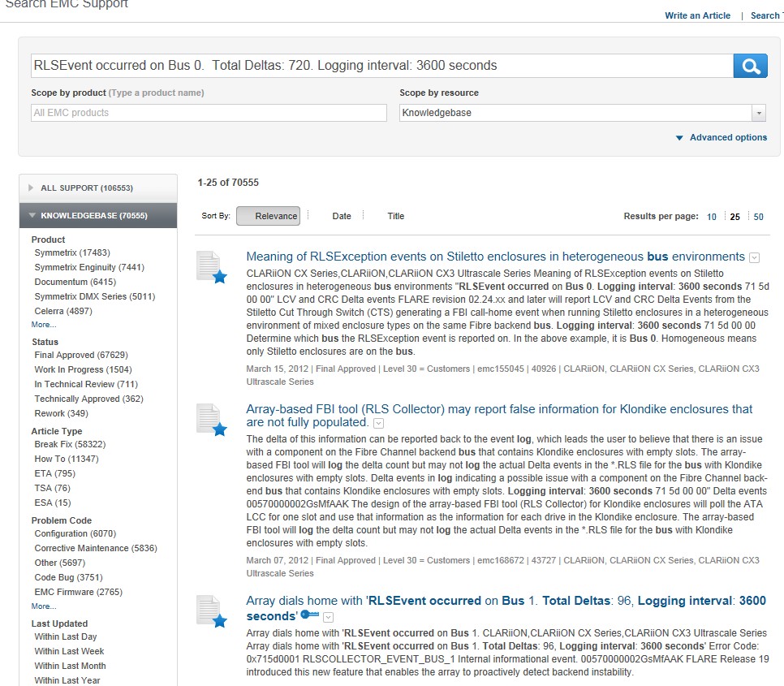Viewport: 784px width, 686px height.
Task: Click Write an Article link
Action: click(x=697, y=15)
